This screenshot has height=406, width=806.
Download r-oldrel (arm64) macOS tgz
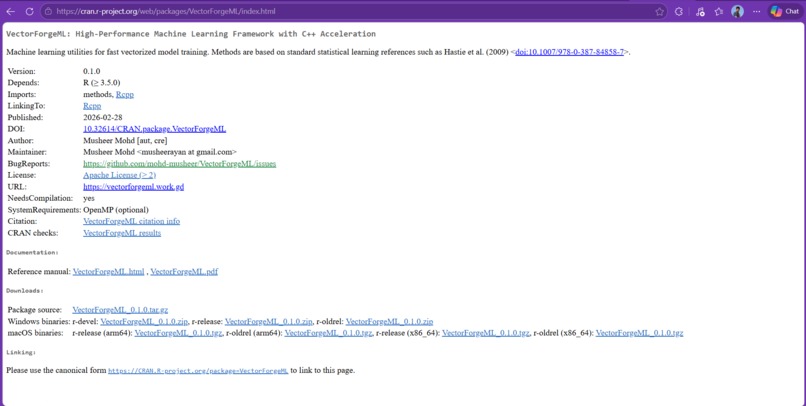pyautogui.click(x=328, y=333)
